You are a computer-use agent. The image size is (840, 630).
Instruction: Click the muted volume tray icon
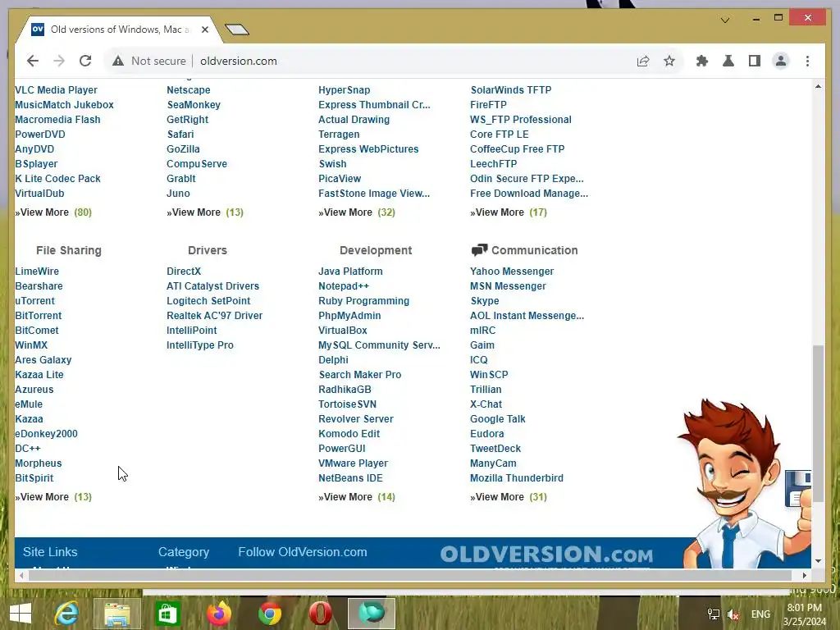733,614
